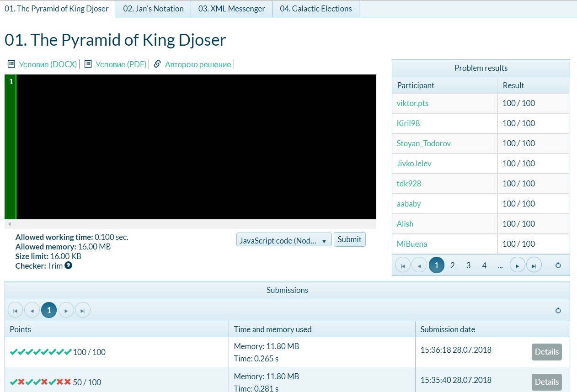The image size is (577, 392).
Task: Open participant tdk928 profile
Action: coord(409,184)
